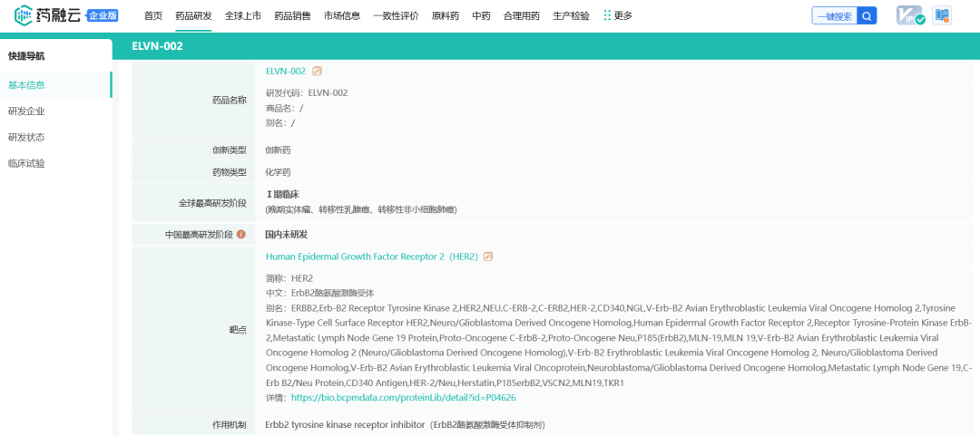Click the 快捷导航 sidebar heading
Image resolution: width=980 pixels, height=436 pixels.
coord(26,56)
